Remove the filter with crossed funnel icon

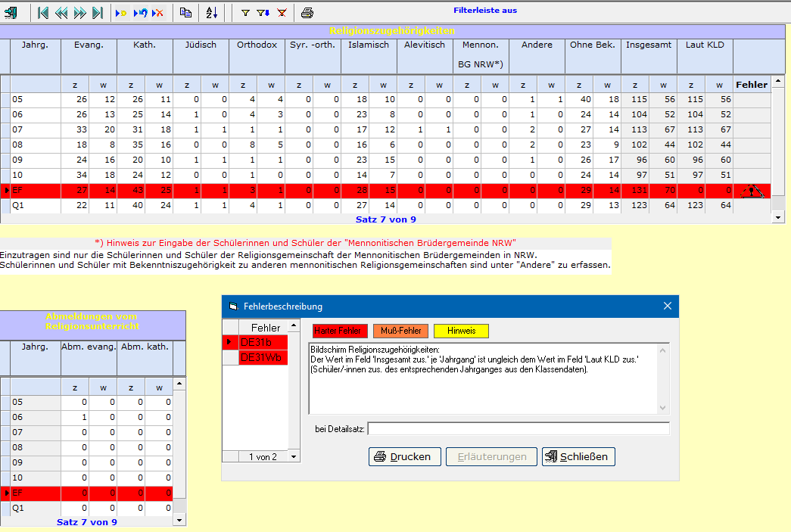tap(282, 13)
